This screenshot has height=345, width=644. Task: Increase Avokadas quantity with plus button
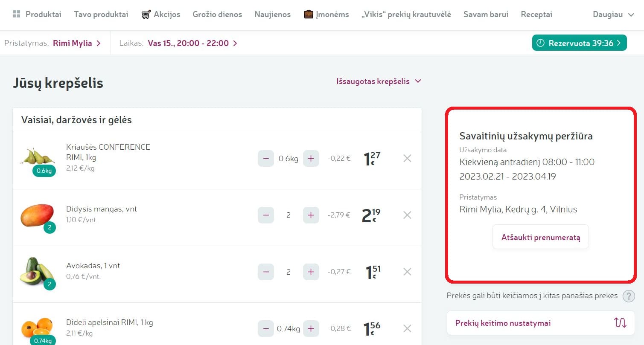pos(311,272)
